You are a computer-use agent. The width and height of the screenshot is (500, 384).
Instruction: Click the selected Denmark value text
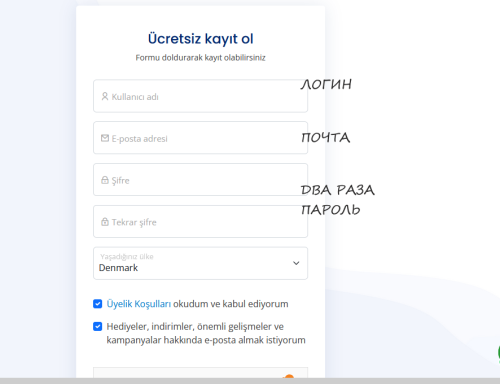coord(118,268)
